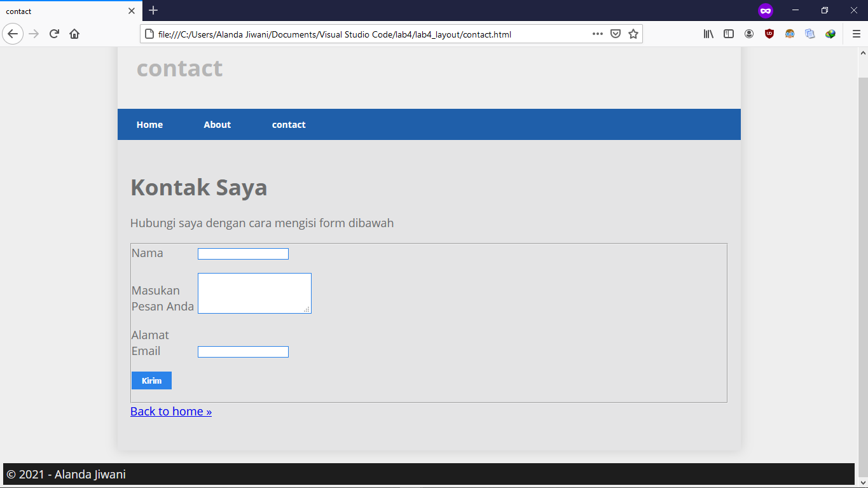Open the Library bookmarks icon
The width and height of the screenshot is (868, 488).
click(708, 34)
